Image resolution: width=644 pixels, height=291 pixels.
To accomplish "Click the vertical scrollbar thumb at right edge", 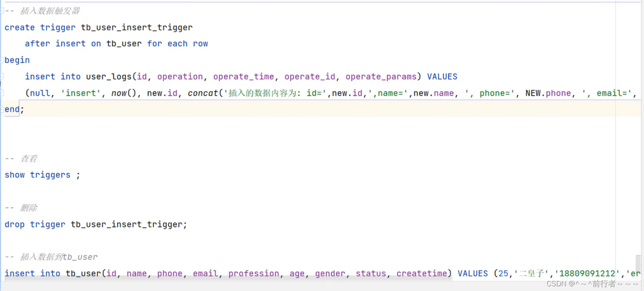I will click(638, 265).
